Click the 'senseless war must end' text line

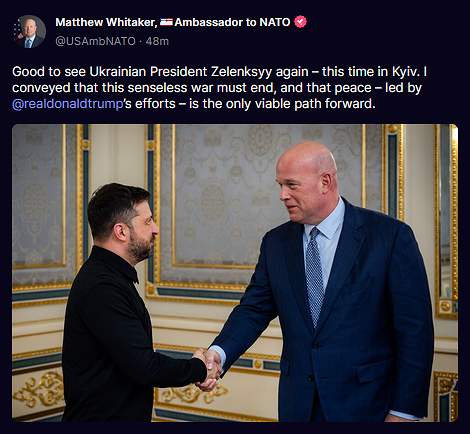point(217,88)
